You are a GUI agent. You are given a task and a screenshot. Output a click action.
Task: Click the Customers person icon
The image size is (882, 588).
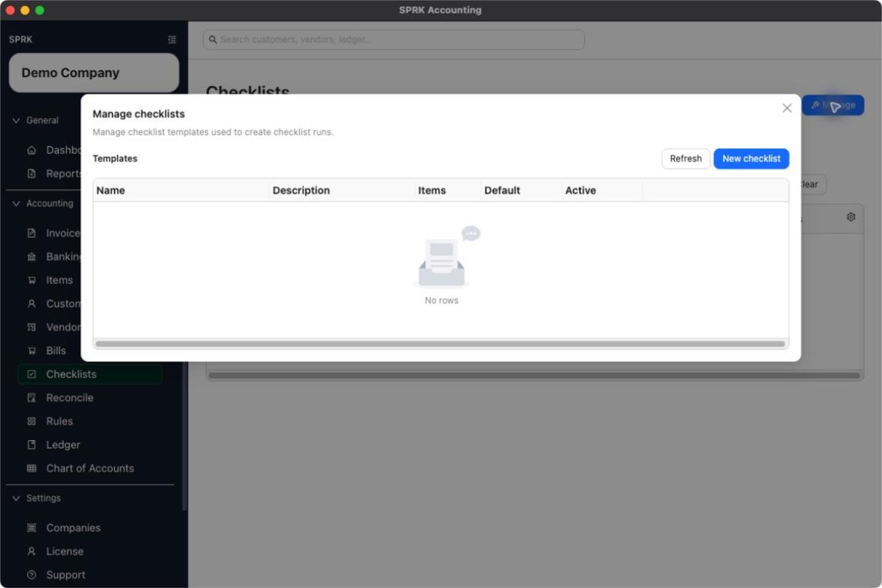coord(31,304)
